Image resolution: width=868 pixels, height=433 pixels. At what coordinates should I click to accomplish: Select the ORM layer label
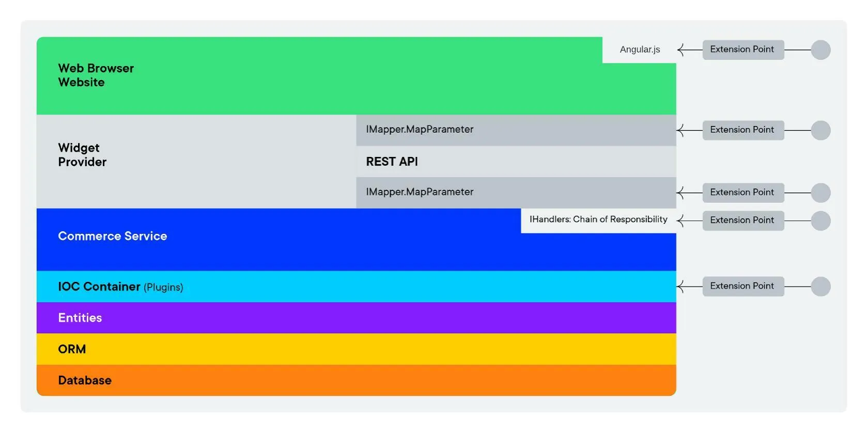tap(72, 349)
